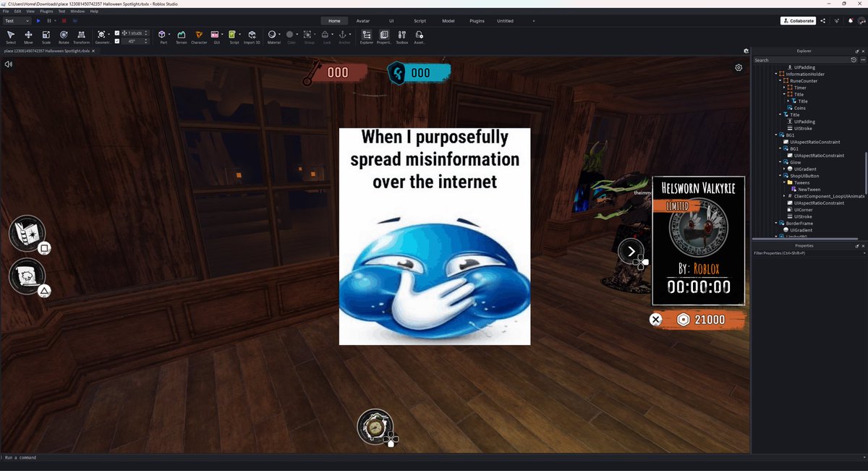Toggle the Explorer panel button
This screenshot has width=868, height=471.
click(x=367, y=37)
